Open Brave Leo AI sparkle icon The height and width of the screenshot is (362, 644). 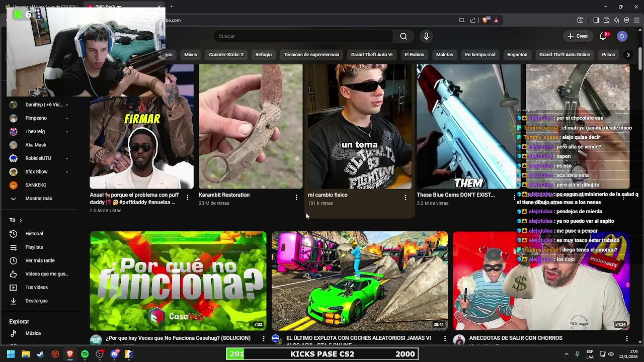pyautogui.click(x=616, y=20)
